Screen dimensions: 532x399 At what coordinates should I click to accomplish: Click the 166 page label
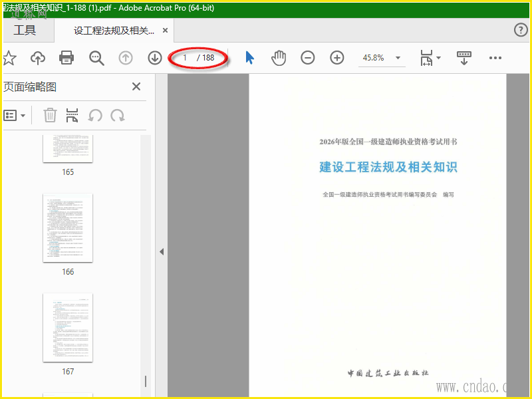[68, 272]
